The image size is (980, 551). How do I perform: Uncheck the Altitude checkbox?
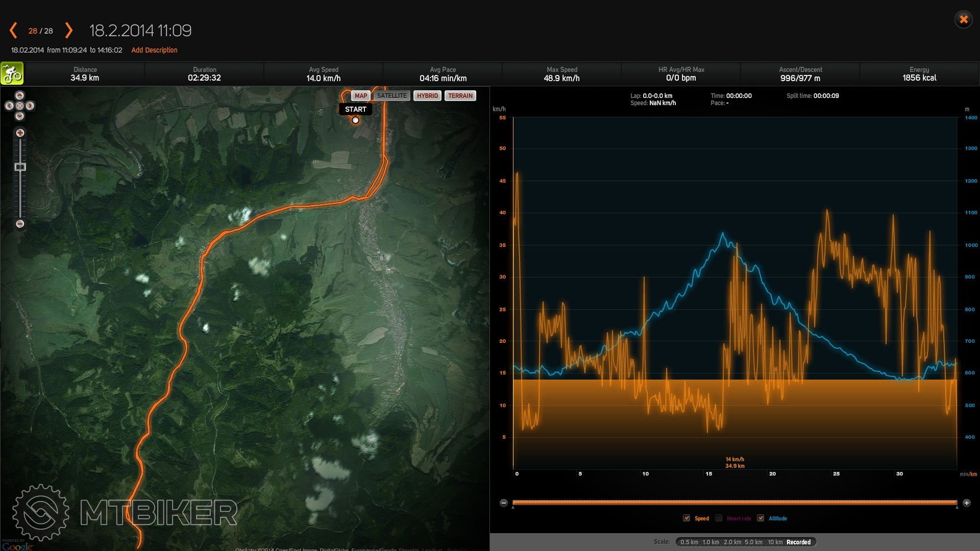click(x=761, y=518)
